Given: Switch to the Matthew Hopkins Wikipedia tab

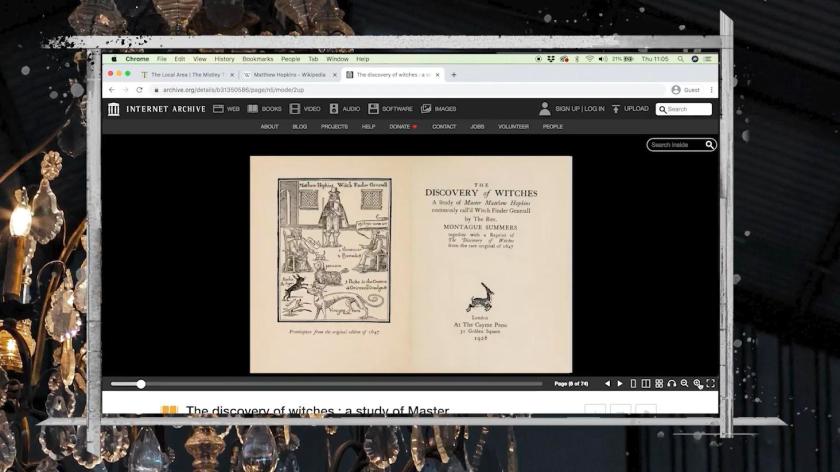Looking at the screenshot, I should 284,74.
